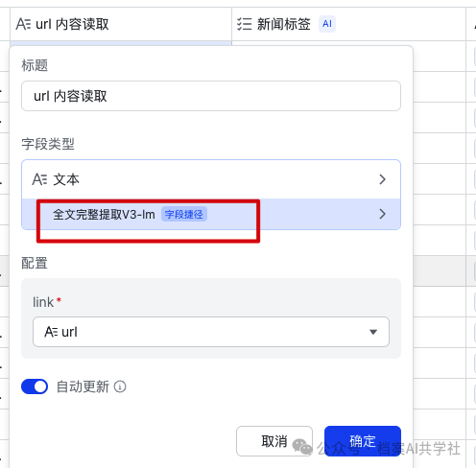Screen dimensions: 476x468
Task: Click the 字段捷径 badge
Action: (184, 214)
